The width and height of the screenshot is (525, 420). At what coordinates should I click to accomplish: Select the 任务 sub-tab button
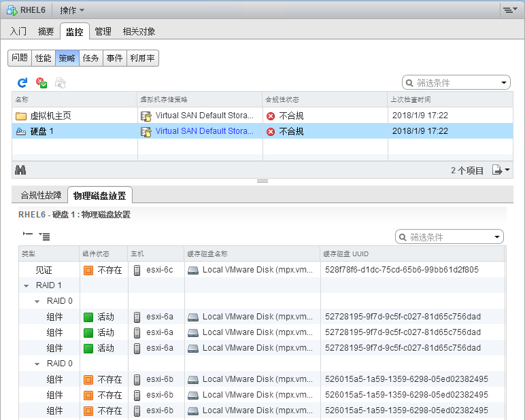point(91,58)
